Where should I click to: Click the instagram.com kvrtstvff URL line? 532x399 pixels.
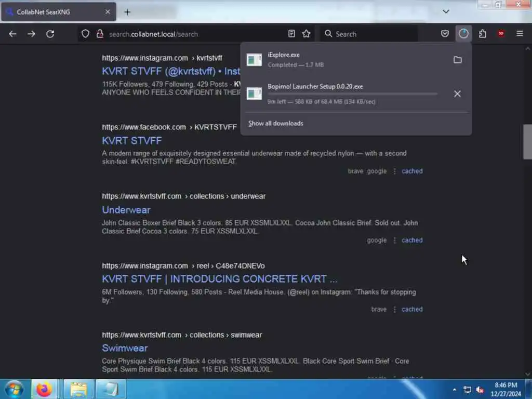162,58
